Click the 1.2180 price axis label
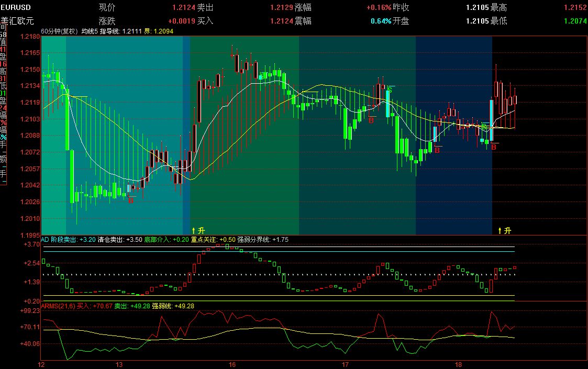Viewport: 588px width, 369px height. pos(30,36)
